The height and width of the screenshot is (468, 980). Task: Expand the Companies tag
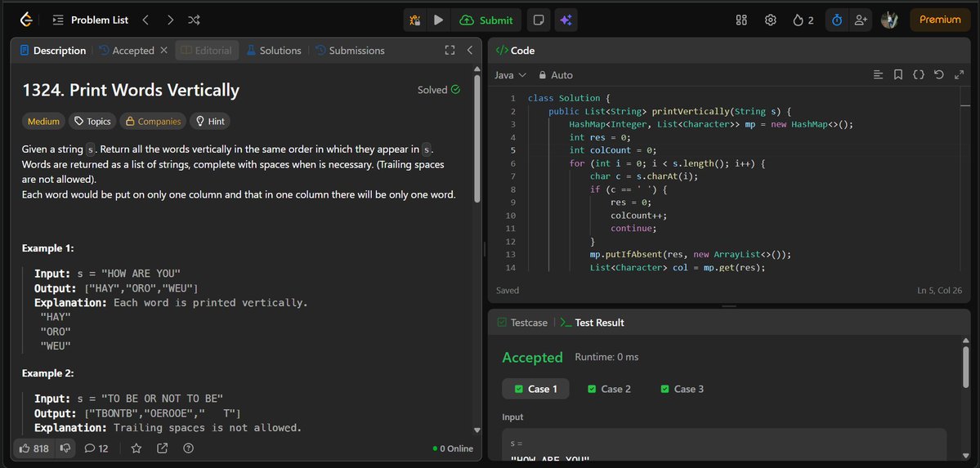[x=153, y=121]
